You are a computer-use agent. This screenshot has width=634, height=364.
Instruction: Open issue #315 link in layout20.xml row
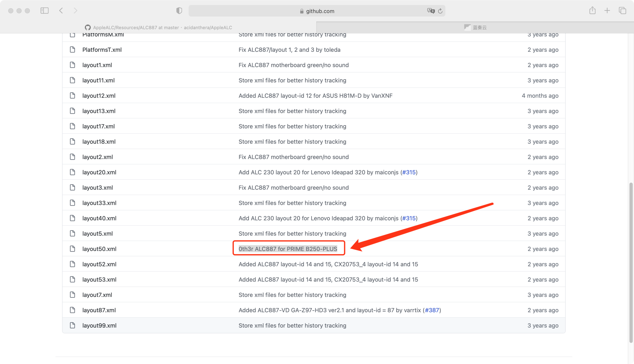tap(409, 172)
